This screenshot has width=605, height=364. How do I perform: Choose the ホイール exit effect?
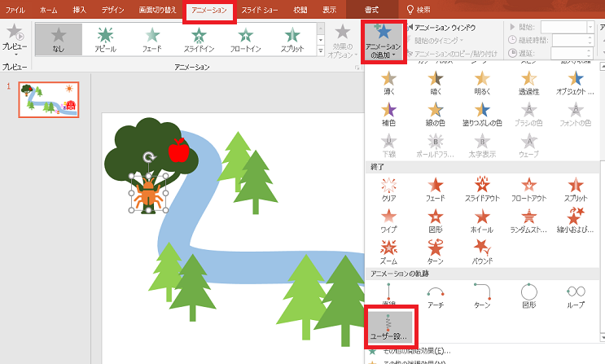[x=482, y=221]
